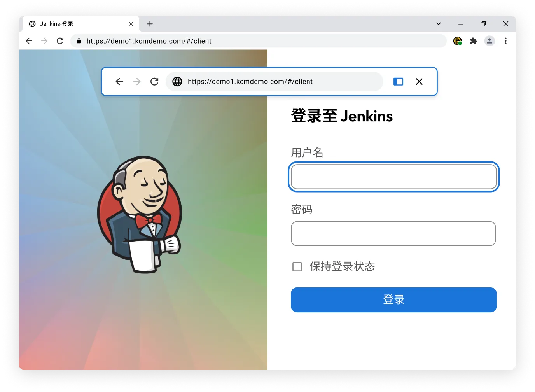Open the round yellow extension icon
The width and height of the screenshot is (535, 392).
pos(458,41)
